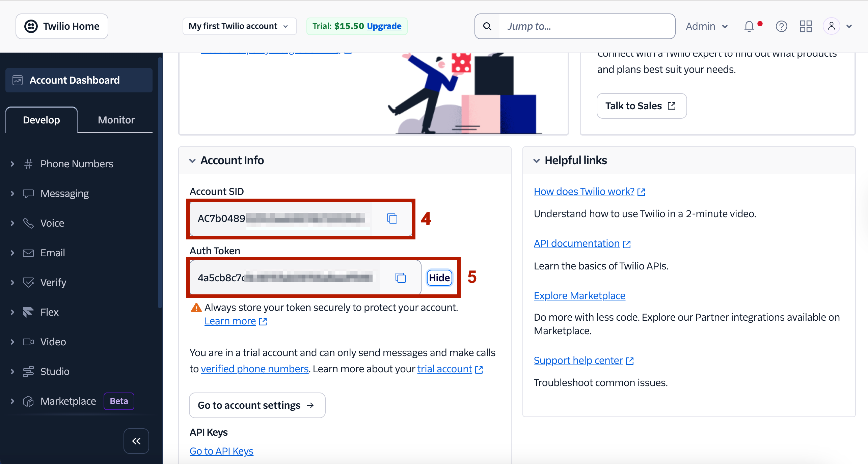The height and width of the screenshot is (464, 868).
Task: Collapse the Account Info section
Action: tap(192, 161)
